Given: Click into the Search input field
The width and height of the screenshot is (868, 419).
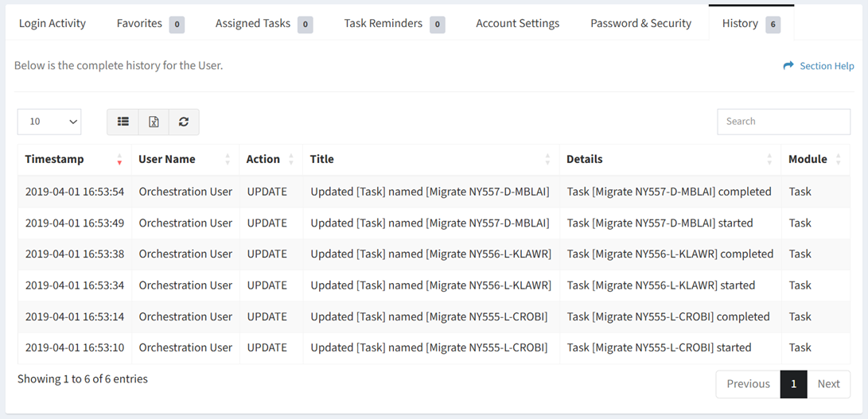Looking at the screenshot, I should click(x=784, y=122).
